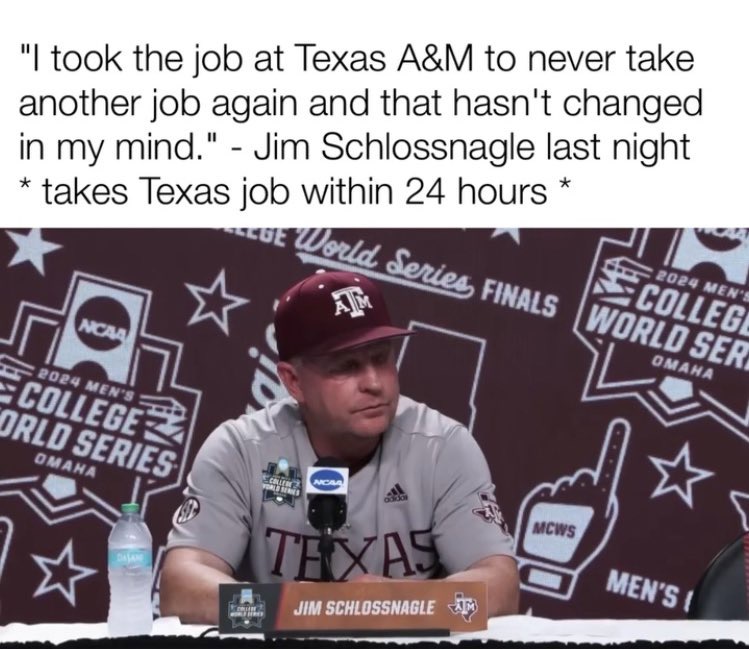Click the A&M Texas logo on the nameplate

click(x=461, y=607)
